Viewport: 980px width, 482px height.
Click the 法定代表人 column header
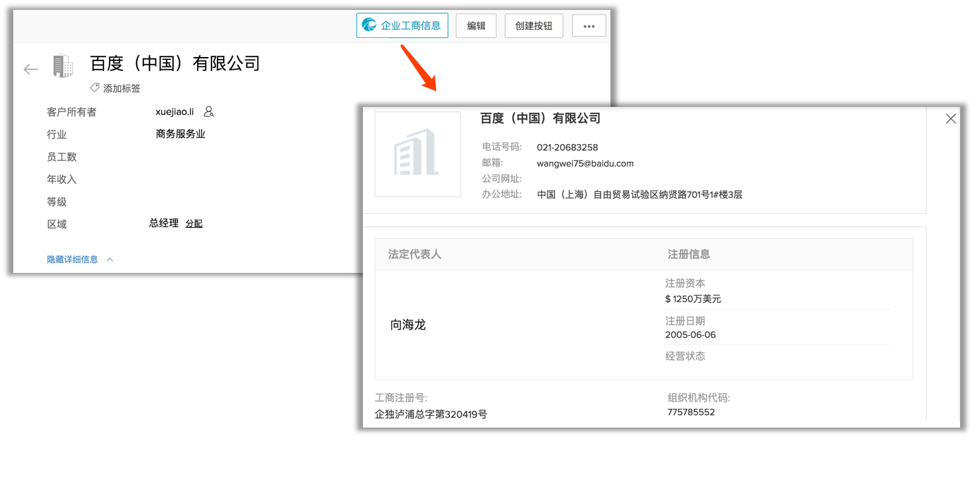(x=415, y=254)
